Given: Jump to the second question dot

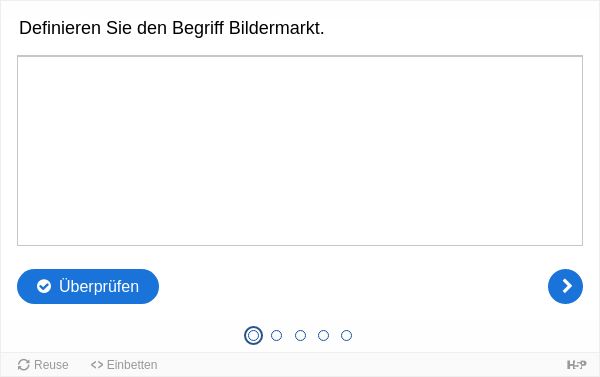Looking at the screenshot, I should (x=276, y=335).
